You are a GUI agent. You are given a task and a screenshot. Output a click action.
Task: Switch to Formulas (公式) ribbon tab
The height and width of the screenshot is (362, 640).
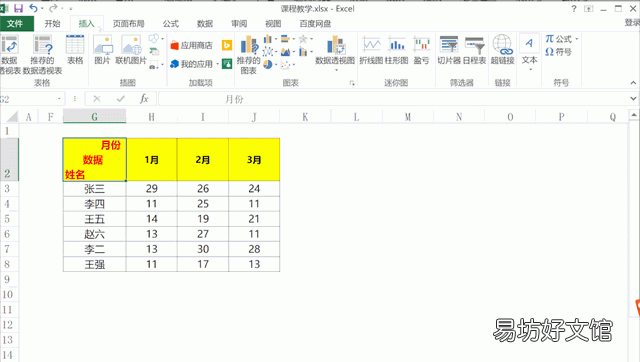pyautogui.click(x=171, y=24)
